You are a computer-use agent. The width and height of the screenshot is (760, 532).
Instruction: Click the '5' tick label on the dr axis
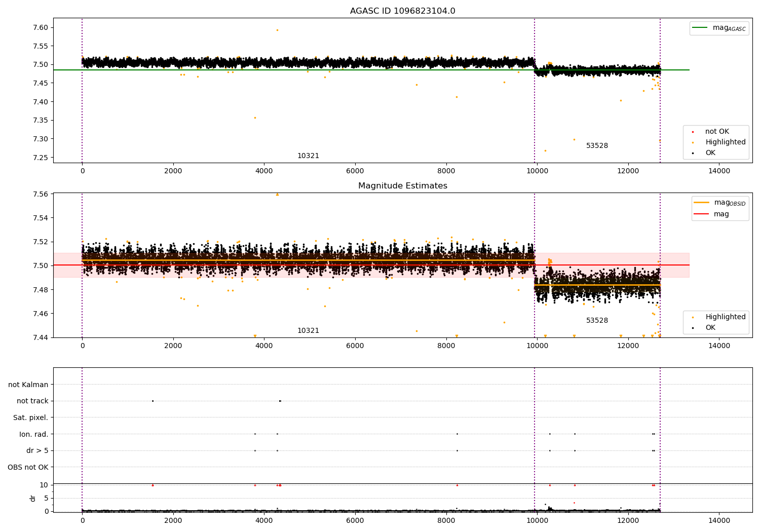pyautogui.click(x=47, y=498)
